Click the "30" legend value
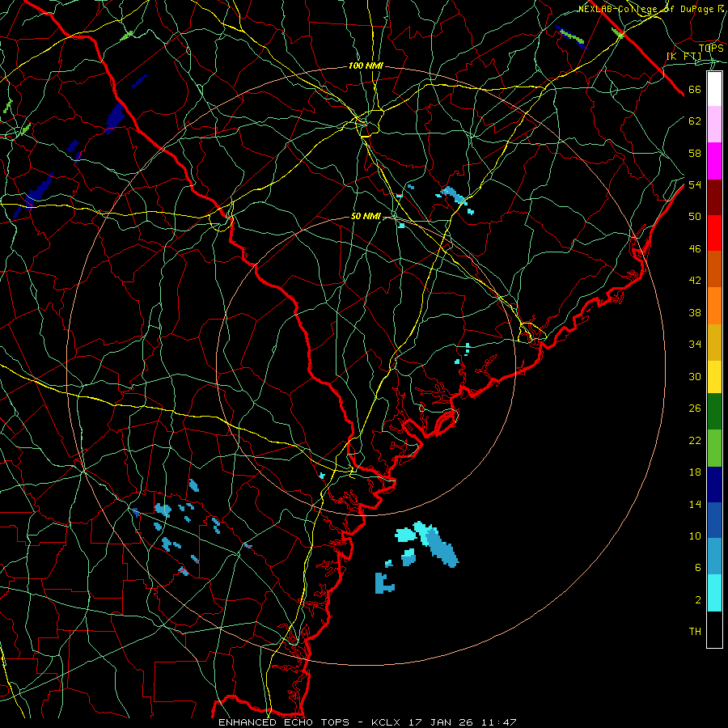The width and height of the screenshot is (728, 728). (695, 376)
